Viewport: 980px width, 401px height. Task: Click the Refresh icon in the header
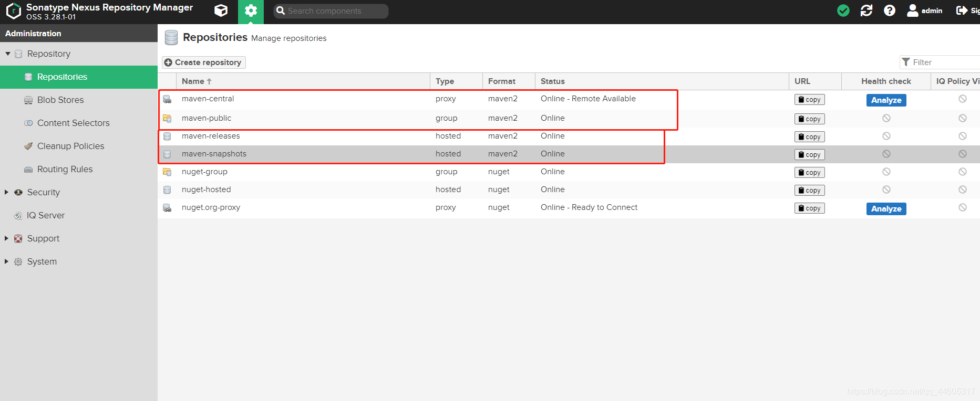click(866, 10)
